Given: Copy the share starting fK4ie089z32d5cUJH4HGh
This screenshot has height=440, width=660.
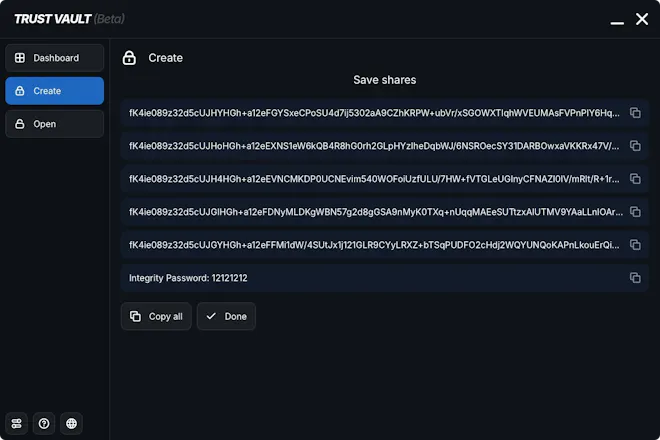Looking at the screenshot, I should coord(635,179).
